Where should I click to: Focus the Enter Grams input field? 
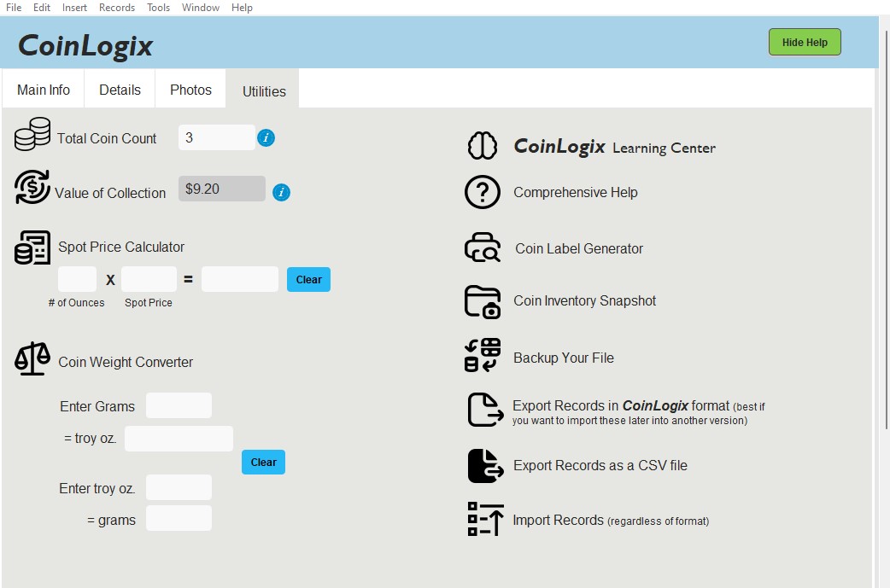click(x=179, y=405)
